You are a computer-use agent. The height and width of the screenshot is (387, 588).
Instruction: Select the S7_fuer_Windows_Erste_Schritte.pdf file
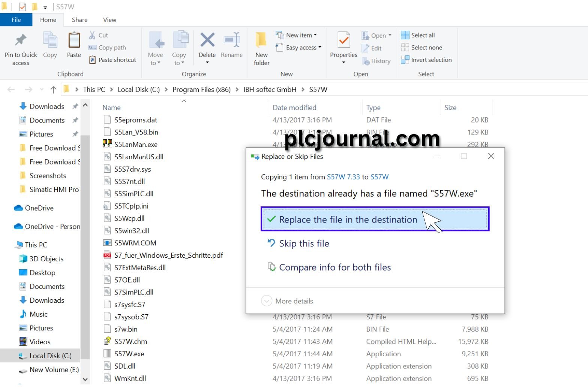pos(168,255)
